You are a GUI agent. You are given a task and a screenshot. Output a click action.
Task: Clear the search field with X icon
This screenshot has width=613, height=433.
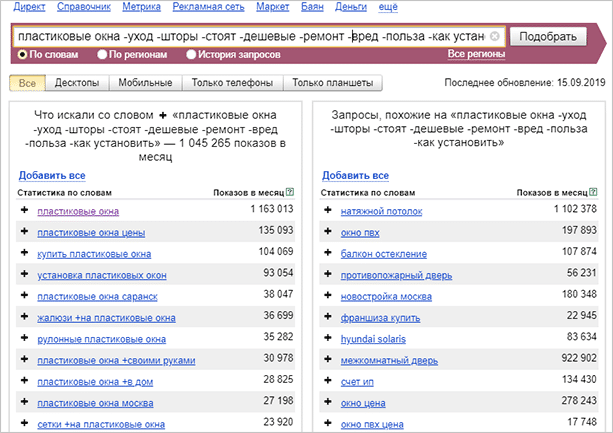click(494, 36)
